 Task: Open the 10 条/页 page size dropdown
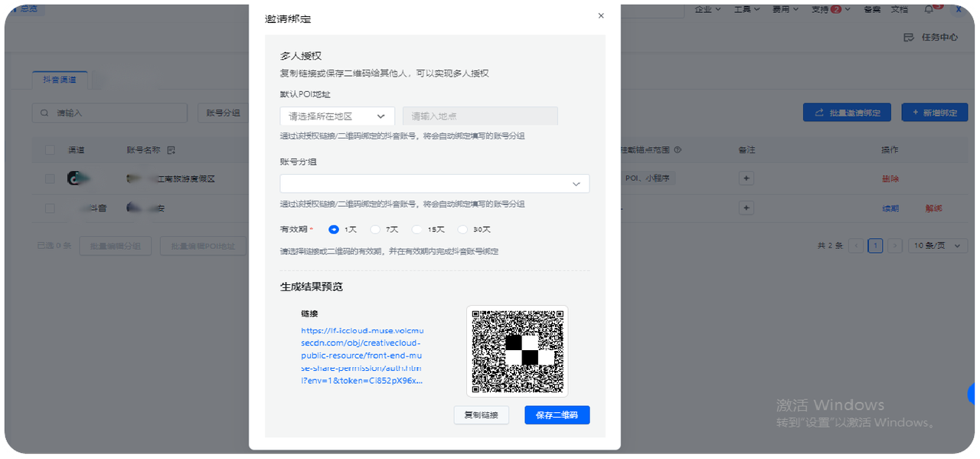pos(938,246)
